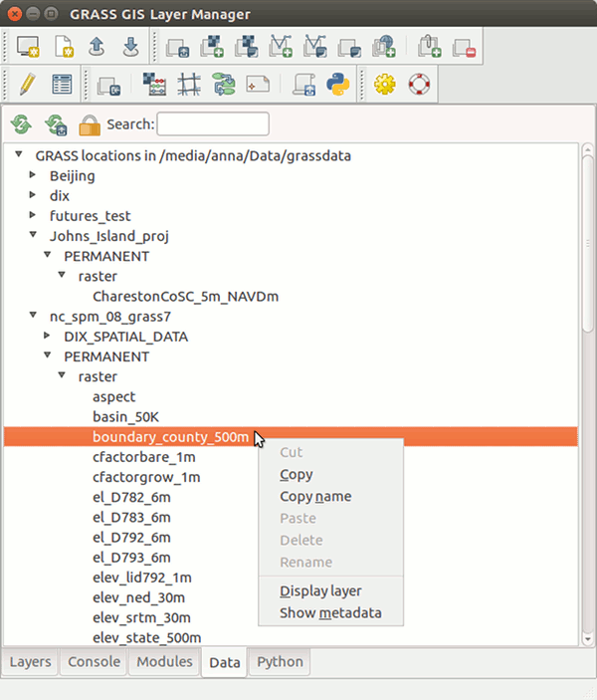Select Show metadata in context menu
The height and width of the screenshot is (700, 597).
click(330, 612)
